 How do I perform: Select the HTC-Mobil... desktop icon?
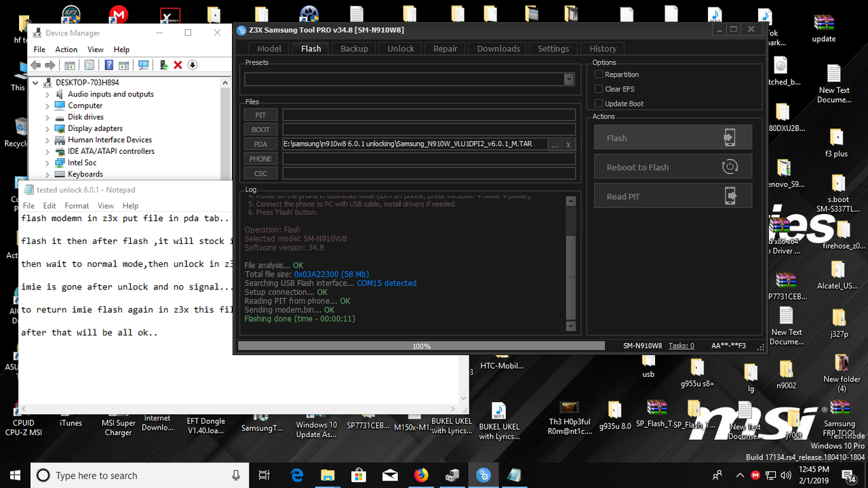[502, 361]
